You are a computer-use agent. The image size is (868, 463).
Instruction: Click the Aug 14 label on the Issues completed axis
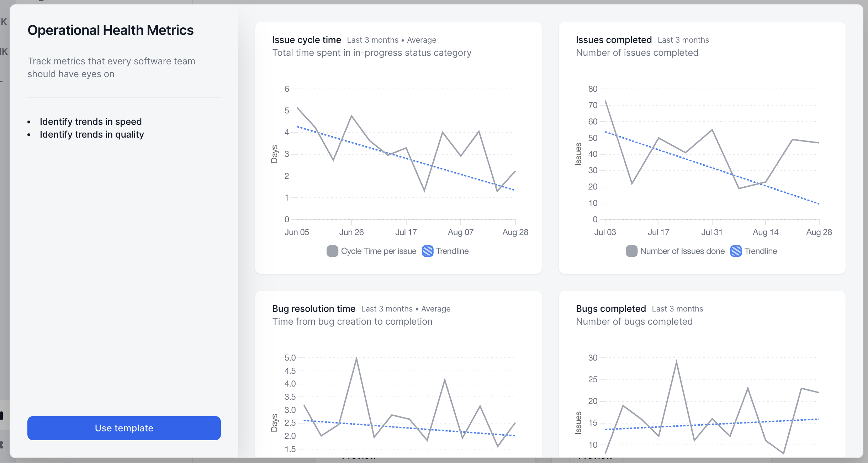click(x=765, y=232)
